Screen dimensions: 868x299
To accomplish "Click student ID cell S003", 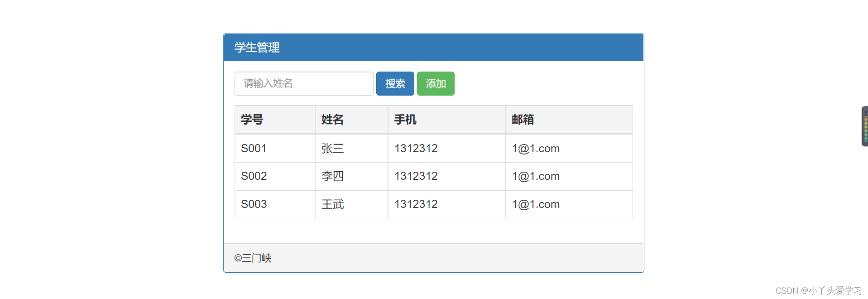I will tap(275, 204).
